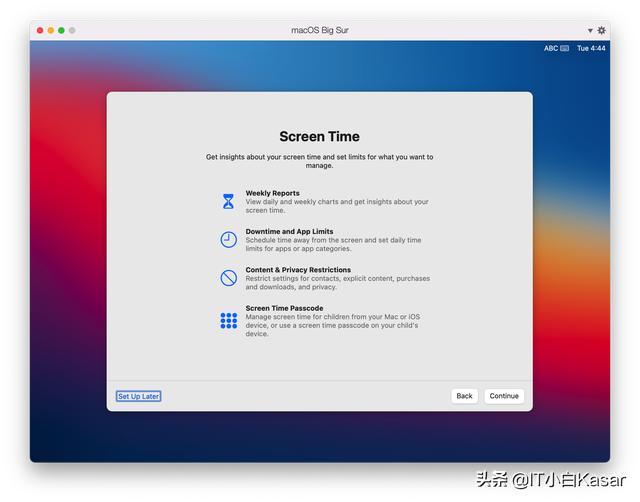Click the Screen Time Passcode keypad icon
The height and width of the screenshot is (502, 640).
pos(229,320)
